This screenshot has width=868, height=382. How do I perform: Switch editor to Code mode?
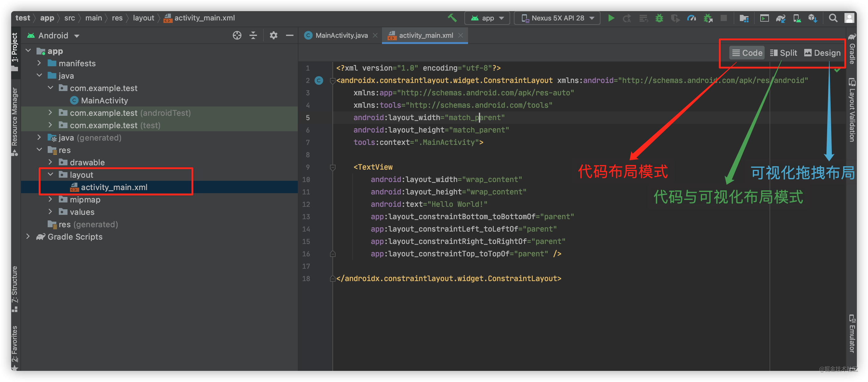pos(747,53)
